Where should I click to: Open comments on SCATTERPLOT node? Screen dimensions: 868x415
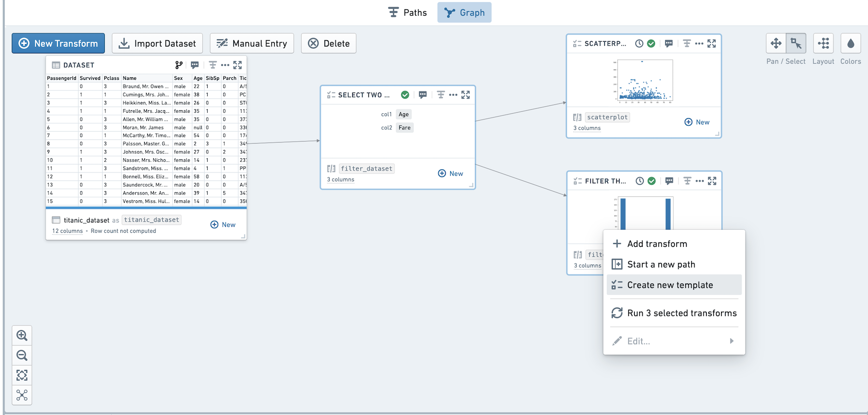coord(669,43)
